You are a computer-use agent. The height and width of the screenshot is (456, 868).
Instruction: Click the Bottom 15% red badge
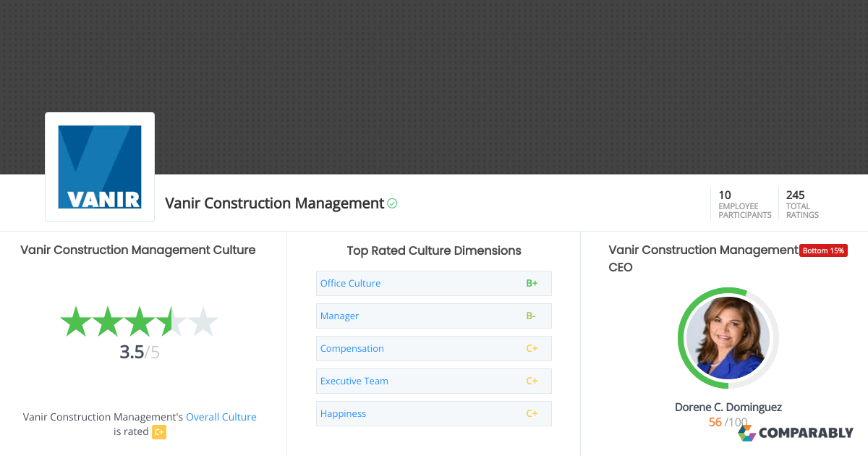click(823, 250)
